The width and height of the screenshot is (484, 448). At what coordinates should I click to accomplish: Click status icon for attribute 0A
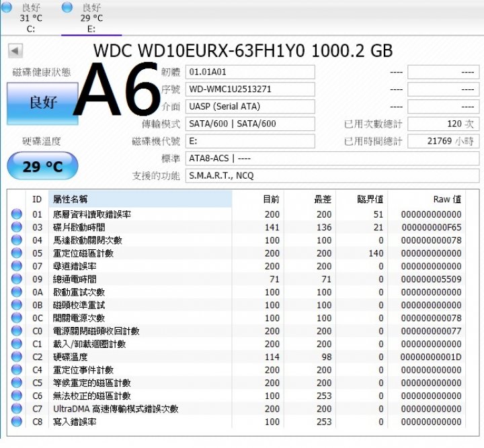click(x=17, y=292)
